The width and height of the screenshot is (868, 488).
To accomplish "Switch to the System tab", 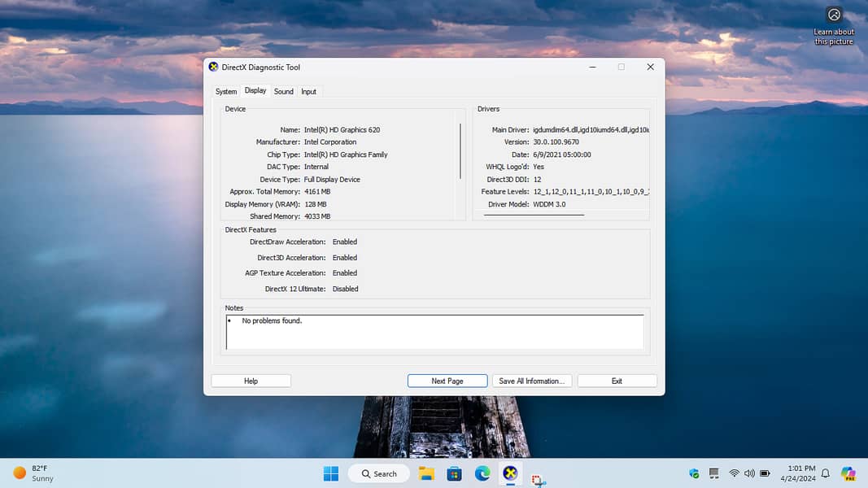I will 226,92.
